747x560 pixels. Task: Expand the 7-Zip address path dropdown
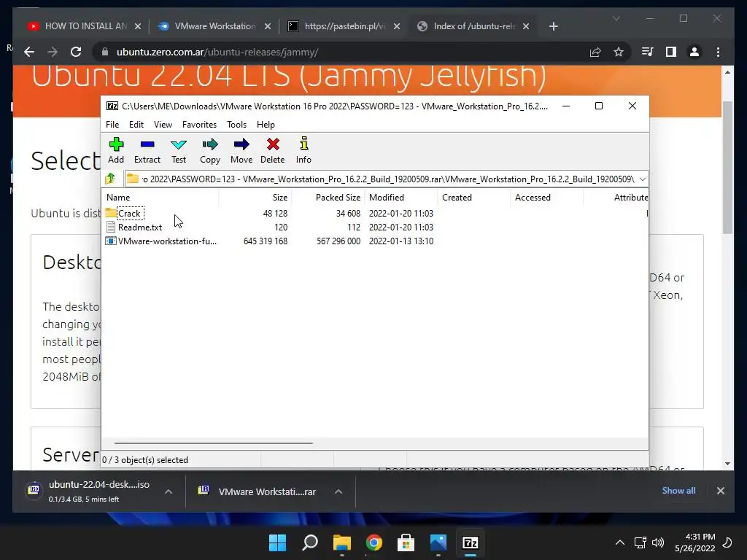pyautogui.click(x=642, y=179)
